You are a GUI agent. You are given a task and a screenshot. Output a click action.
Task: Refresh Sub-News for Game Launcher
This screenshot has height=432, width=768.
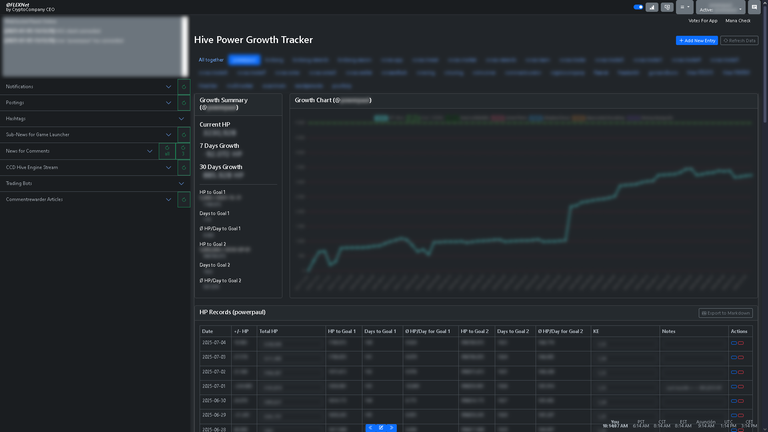[184, 135]
